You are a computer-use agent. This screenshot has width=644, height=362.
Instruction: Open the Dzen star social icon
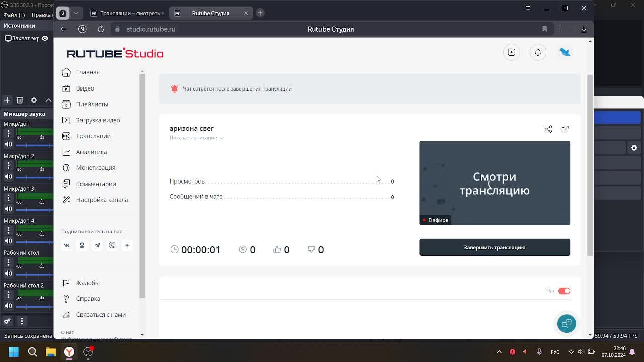pyautogui.click(x=127, y=245)
